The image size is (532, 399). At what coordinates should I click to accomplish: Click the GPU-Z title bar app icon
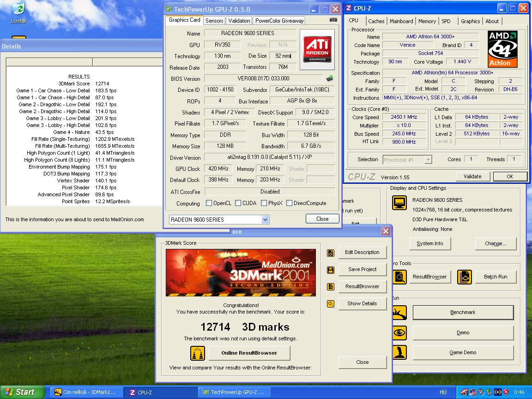[x=169, y=9]
